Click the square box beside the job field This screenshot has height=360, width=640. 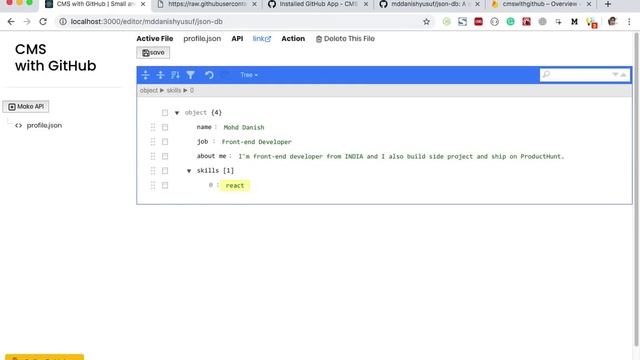point(165,142)
